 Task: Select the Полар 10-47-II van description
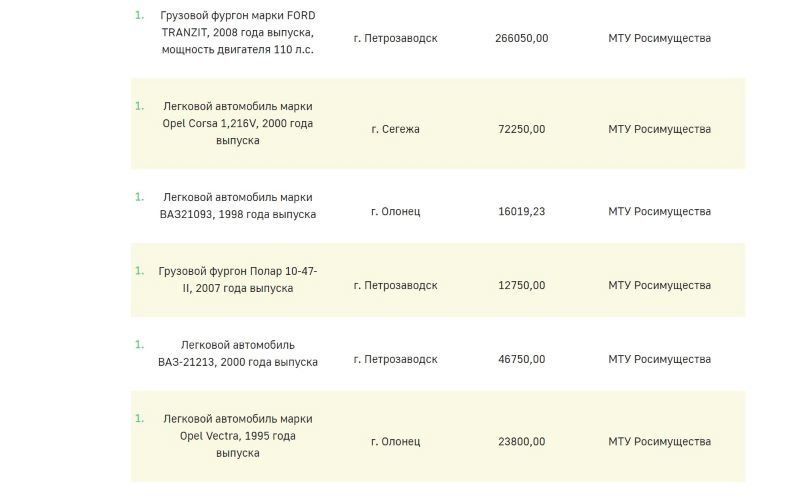(237, 279)
